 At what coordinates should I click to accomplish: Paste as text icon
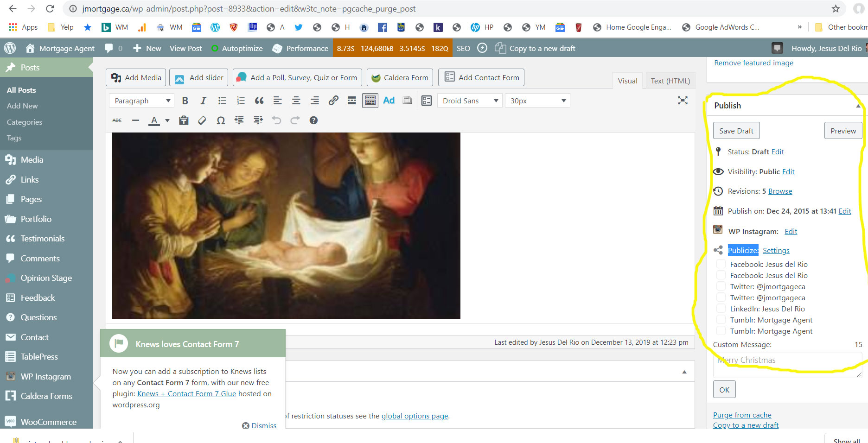184,120
